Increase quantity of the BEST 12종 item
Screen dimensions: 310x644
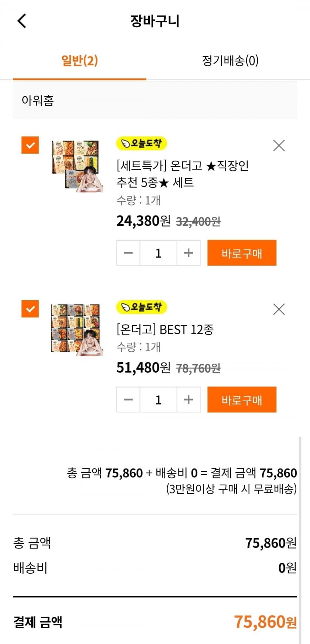188,400
